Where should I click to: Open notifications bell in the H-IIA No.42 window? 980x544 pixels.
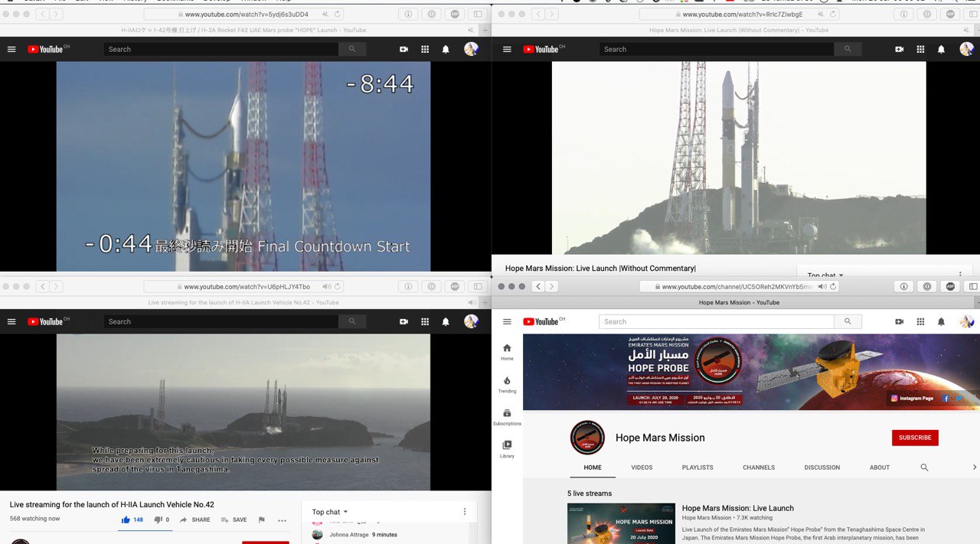click(446, 321)
